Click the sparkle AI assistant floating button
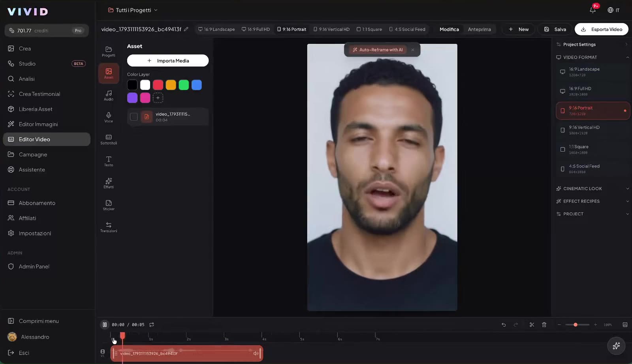The width and height of the screenshot is (632, 364). (616, 346)
